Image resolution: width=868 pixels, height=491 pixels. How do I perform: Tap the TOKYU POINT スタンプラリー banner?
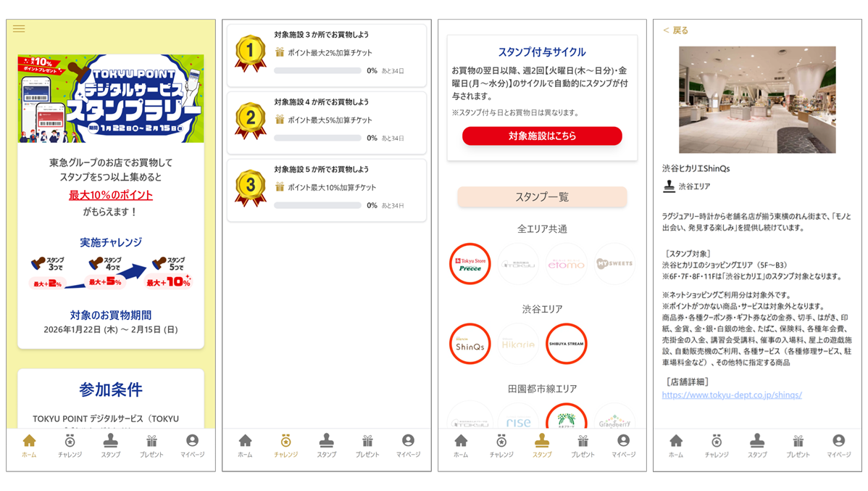point(111,99)
